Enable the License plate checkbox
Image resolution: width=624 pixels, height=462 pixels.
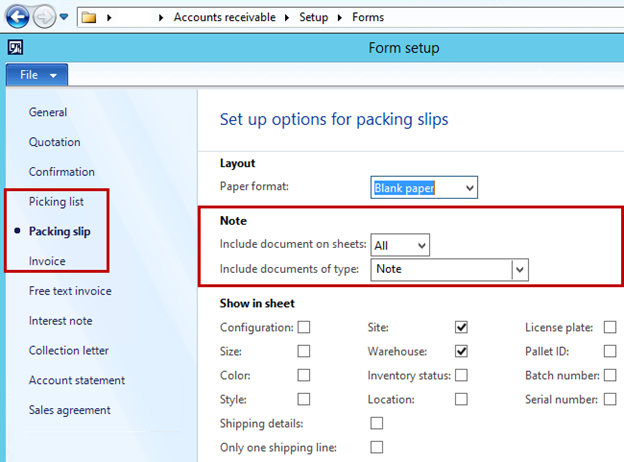tap(610, 327)
